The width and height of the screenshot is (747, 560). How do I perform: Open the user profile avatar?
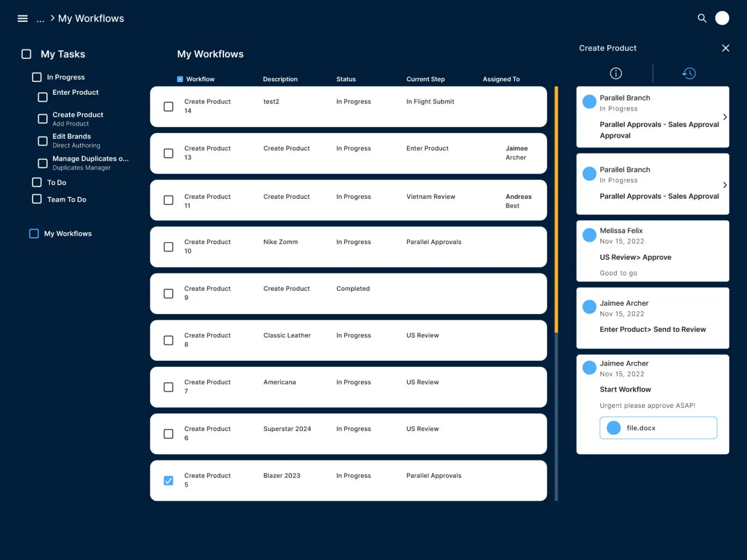(722, 18)
